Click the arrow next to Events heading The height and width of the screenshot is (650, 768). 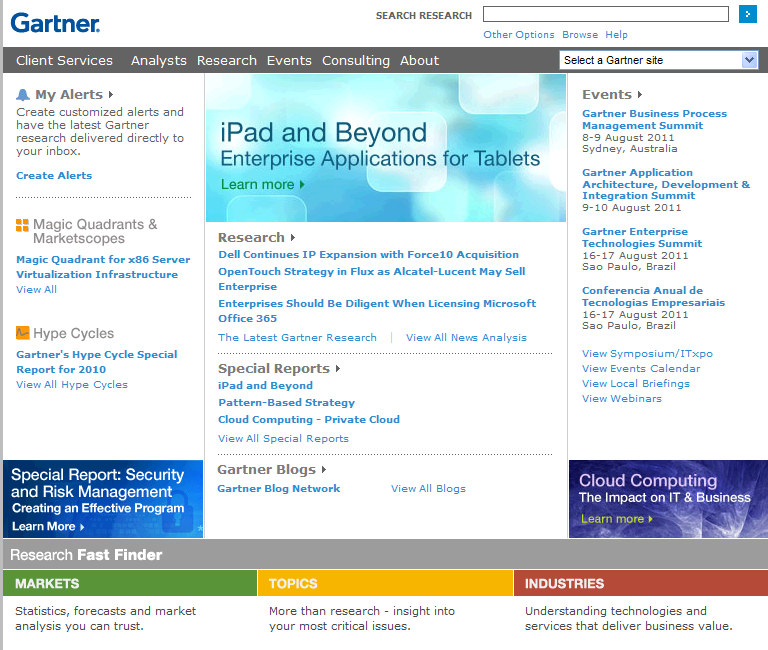(x=640, y=95)
